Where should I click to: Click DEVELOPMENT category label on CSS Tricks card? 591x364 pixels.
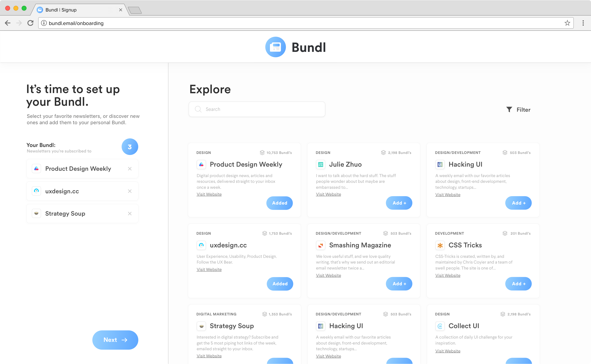click(x=450, y=233)
